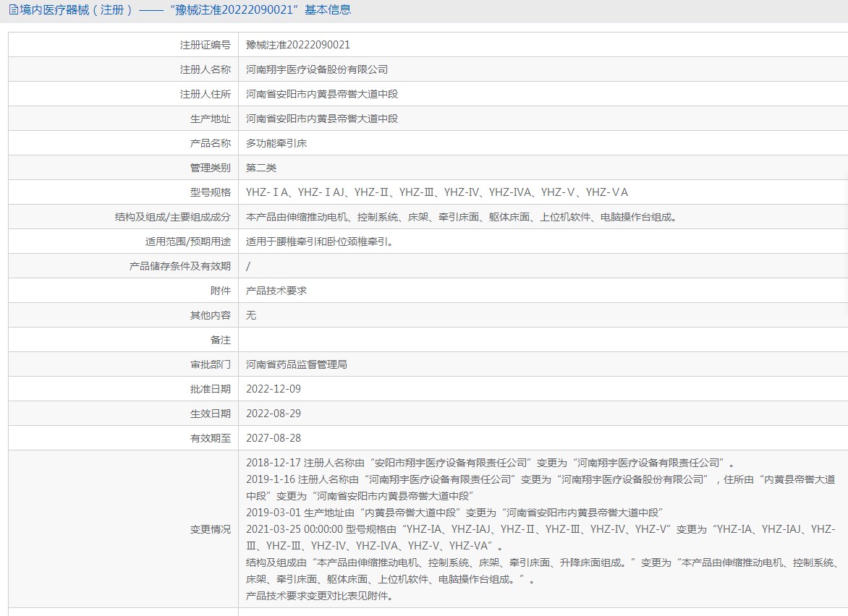Click the address value in the 注册人住所 row

click(322, 94)
